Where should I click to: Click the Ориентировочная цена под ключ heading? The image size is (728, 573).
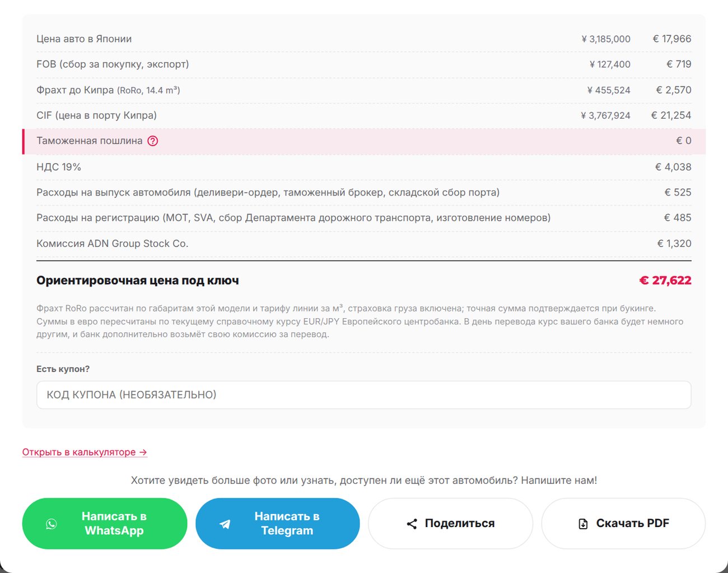(138, 281)
